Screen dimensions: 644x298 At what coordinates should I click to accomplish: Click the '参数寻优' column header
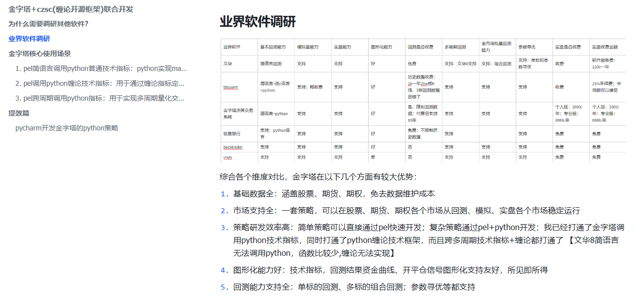coord(534,47)
